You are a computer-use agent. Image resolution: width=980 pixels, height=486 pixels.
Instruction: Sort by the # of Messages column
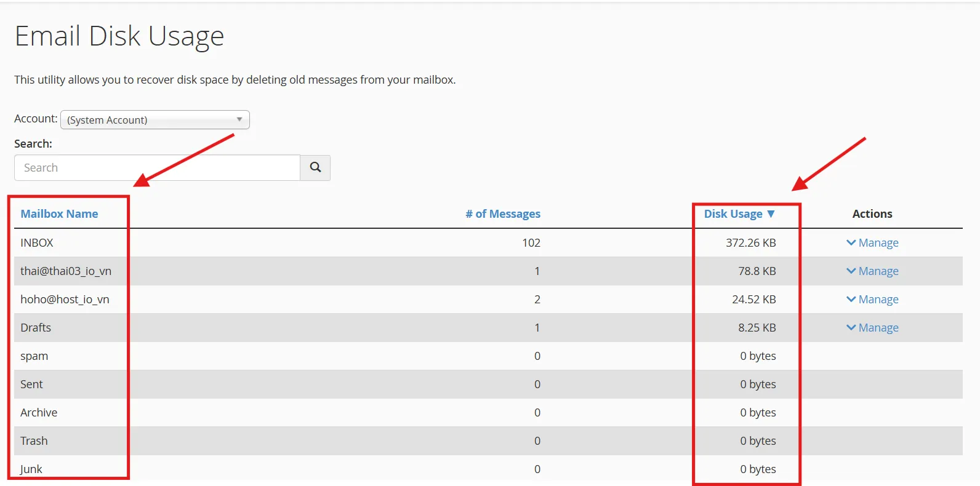[502, 213]
